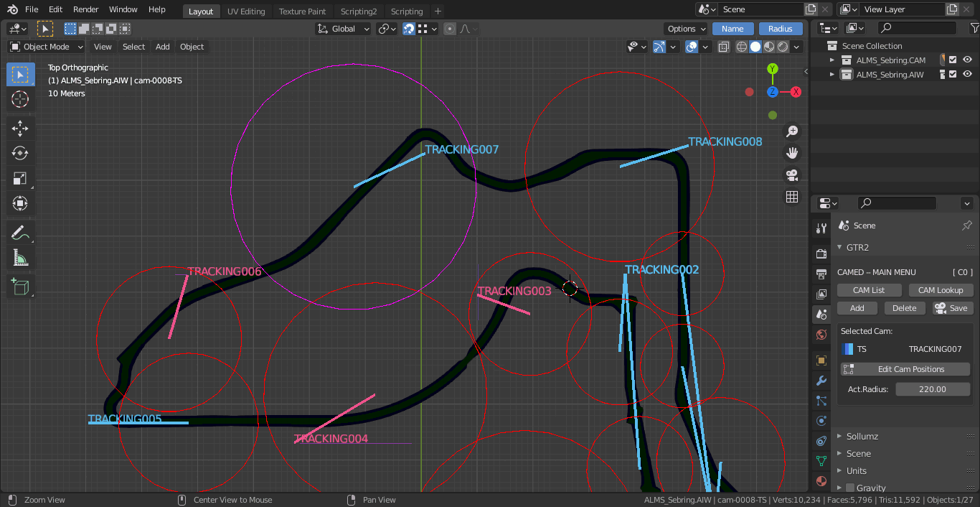Select the Scale tool

[x=20, y=179]
